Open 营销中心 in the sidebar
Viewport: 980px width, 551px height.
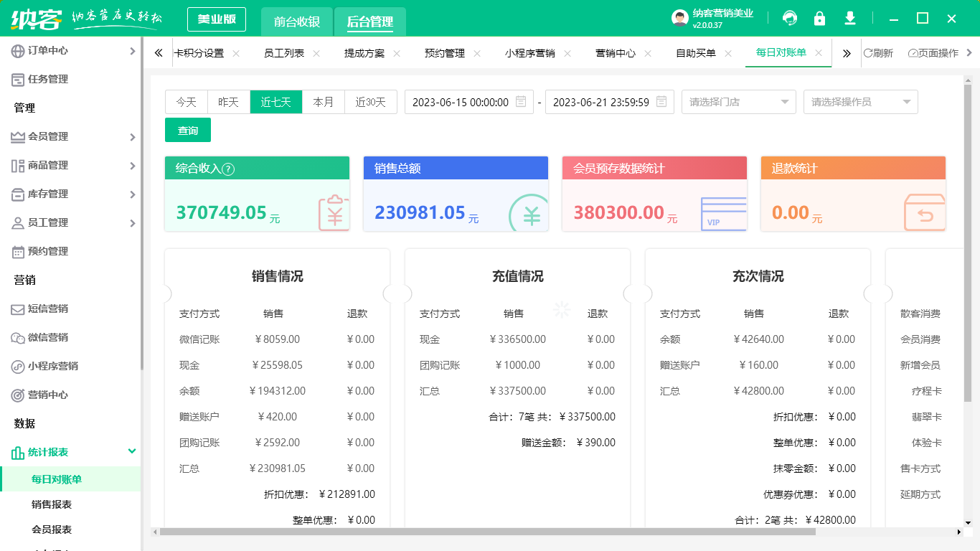(50, 395)
